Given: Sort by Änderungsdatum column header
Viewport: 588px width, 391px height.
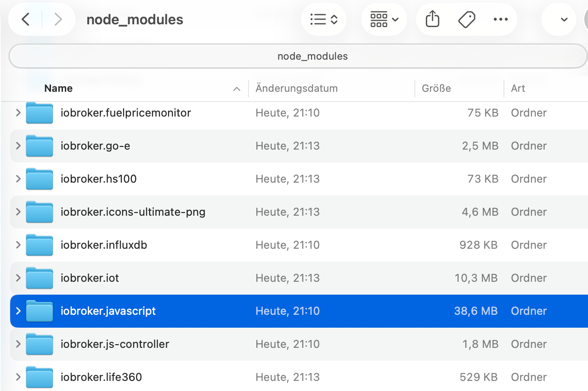Looking at the screenshot, I should click(297, 88).
